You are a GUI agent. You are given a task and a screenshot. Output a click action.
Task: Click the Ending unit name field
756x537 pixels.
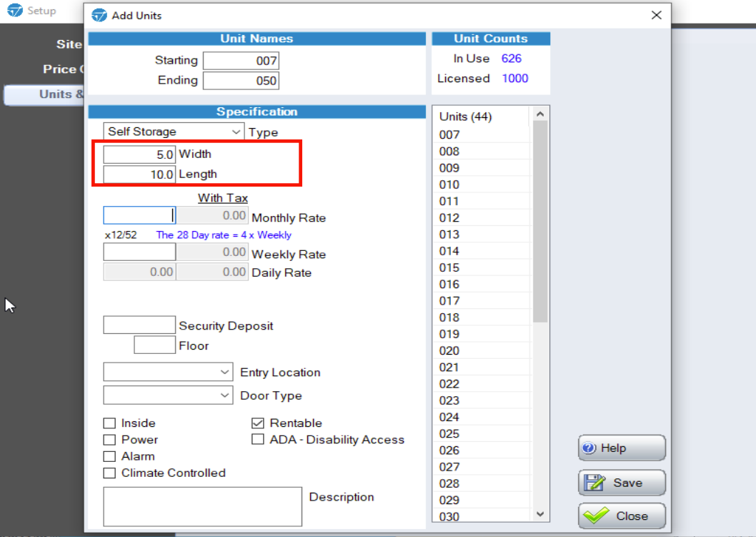point(241,81)
